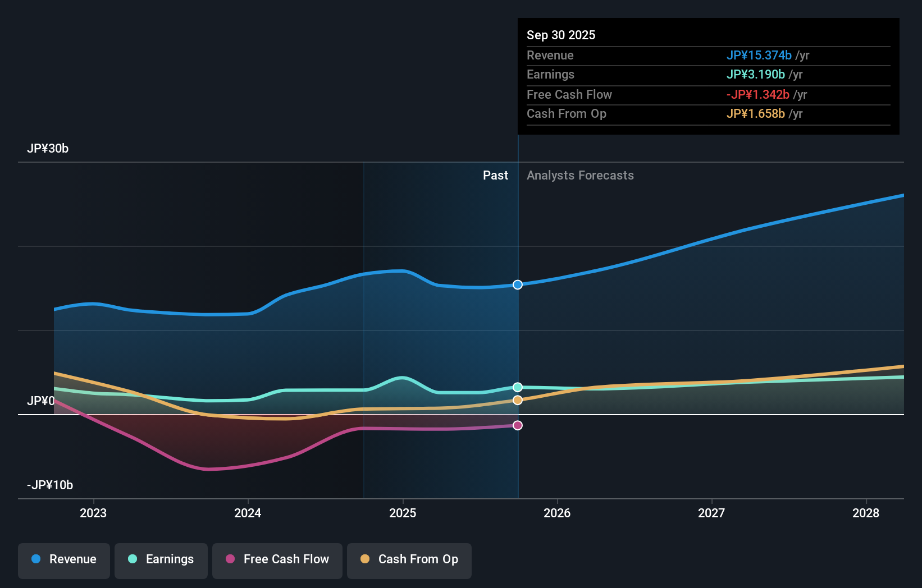Toggle the Revenue series visibility
This screenshot has width=922, height=588.
pos(63,559)
